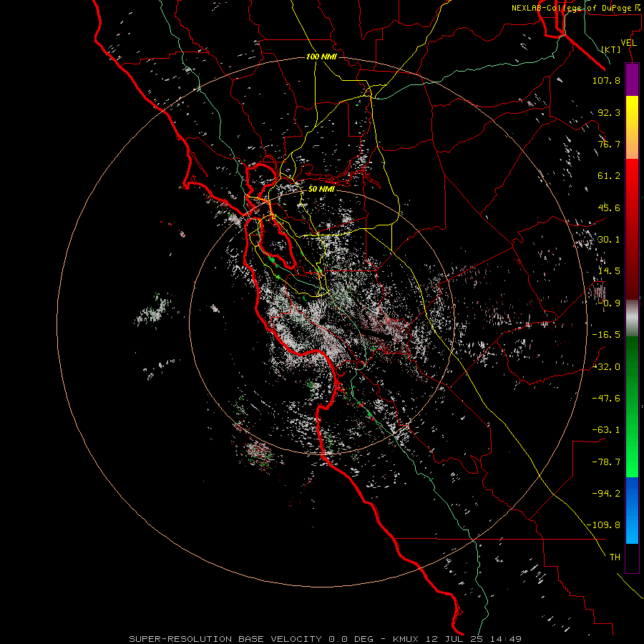The height and width of the screenshot is (644, 644).
Task: Select the -16.5 scale value
Action: coord(606,335)
